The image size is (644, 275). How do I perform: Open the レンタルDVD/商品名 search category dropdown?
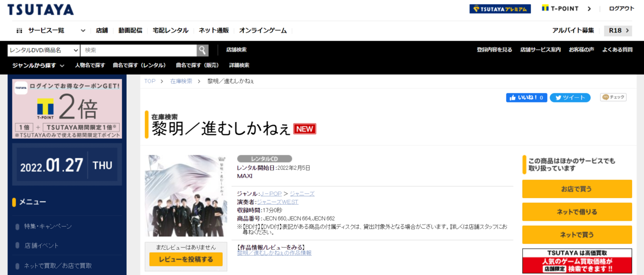point(43,50)
